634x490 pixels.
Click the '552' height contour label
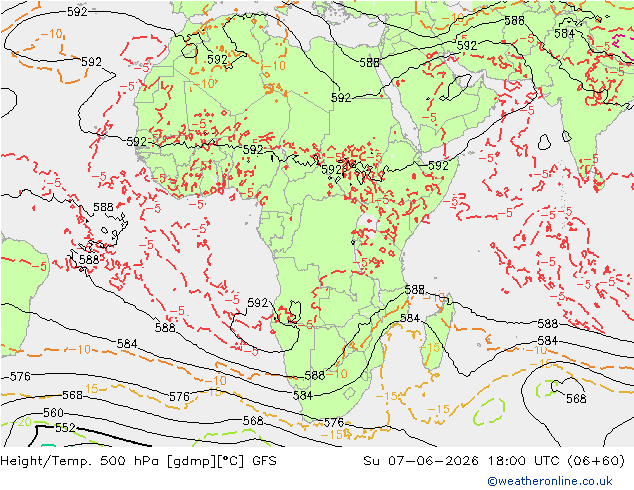(x=65, y=428)
